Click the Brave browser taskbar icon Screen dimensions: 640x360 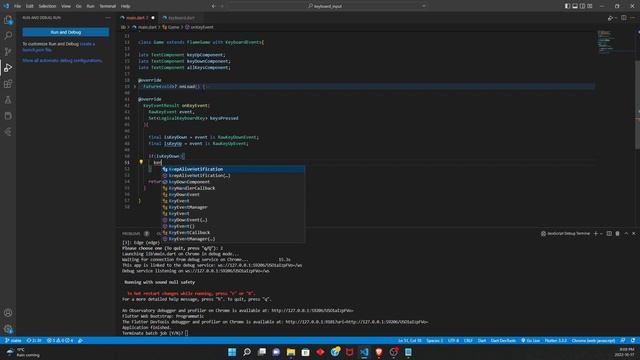[379, 352]
